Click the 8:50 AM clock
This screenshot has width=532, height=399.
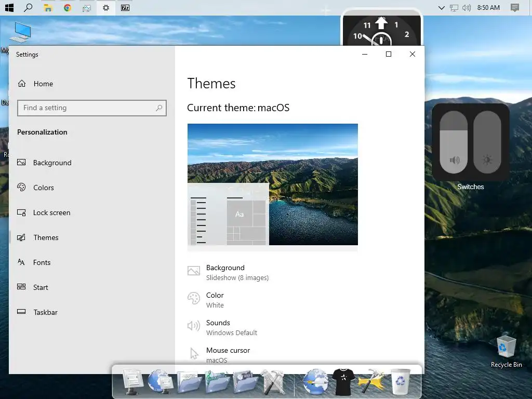pyautogui.click(x=488, y=7)
